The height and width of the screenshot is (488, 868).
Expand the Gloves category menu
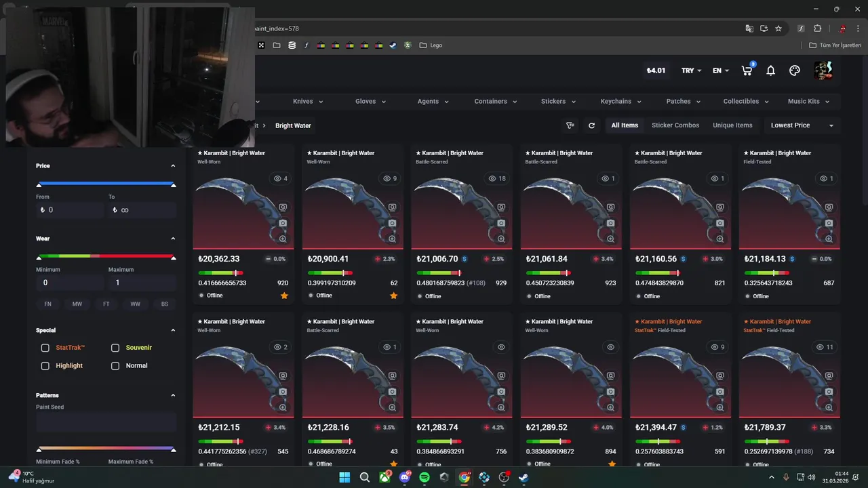click(370, 102)
